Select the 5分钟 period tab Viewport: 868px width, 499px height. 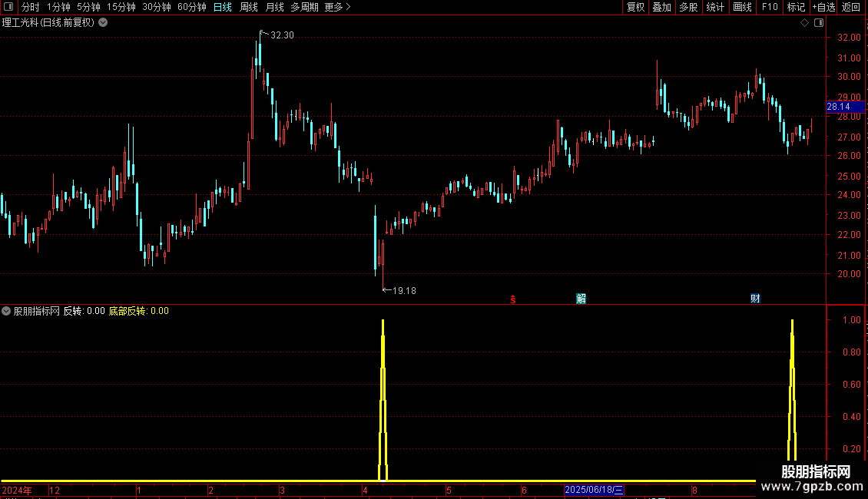[x=88, y=7]
